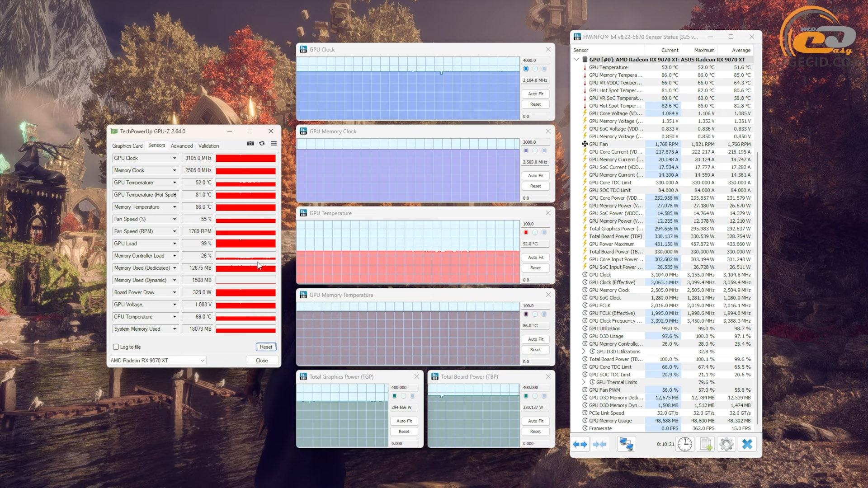Click HWiNFO expand-columns arrows icon

click(x=580, y=444)
